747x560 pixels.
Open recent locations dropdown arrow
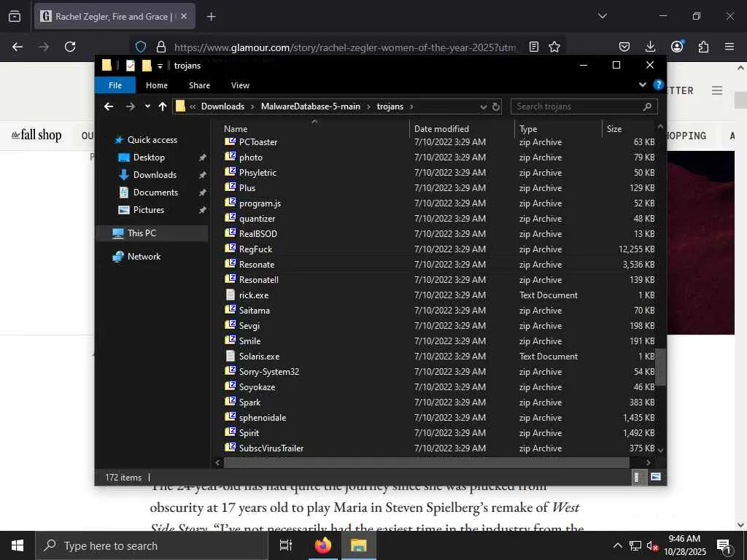tap(147, 106)
